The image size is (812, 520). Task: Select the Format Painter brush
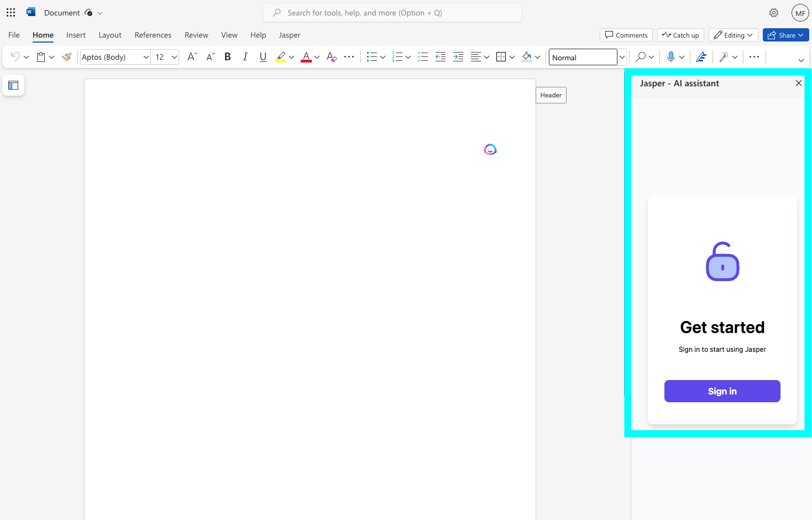(67, 56)
